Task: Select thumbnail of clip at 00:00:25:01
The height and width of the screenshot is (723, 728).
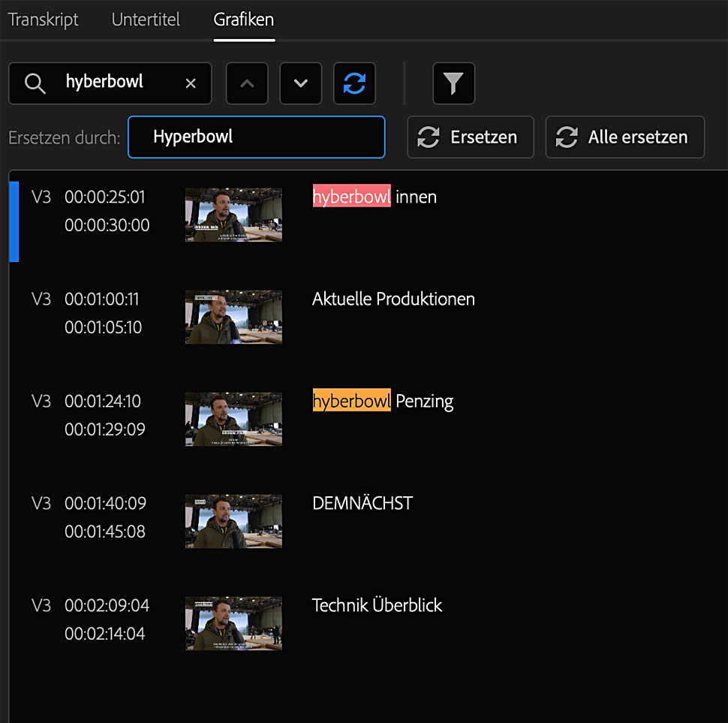Action: [x=233, y=215]
